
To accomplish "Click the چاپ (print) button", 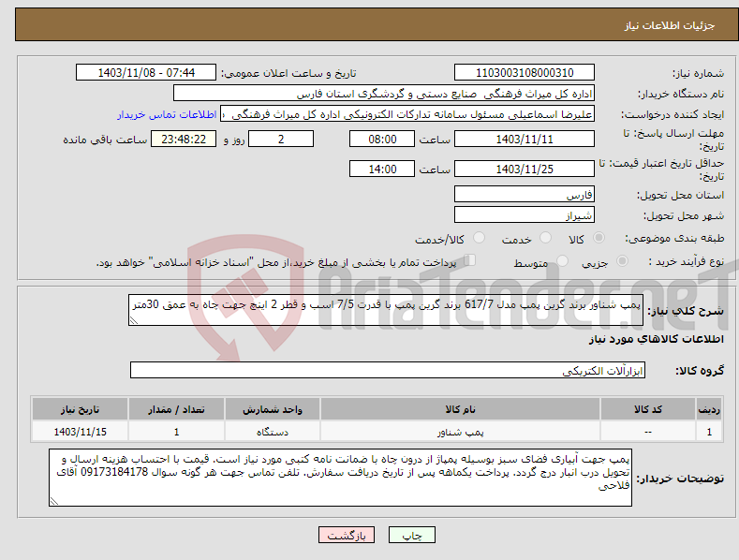I will point(411,535).
